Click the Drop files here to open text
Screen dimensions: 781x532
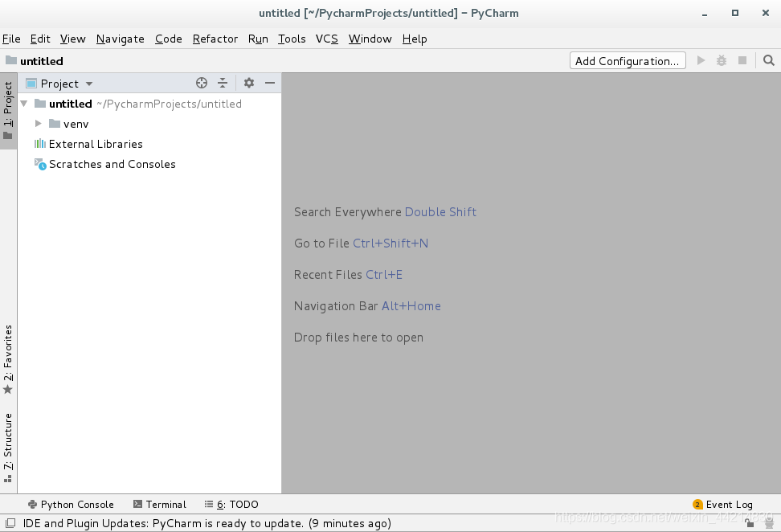click(x=358, y=338)
